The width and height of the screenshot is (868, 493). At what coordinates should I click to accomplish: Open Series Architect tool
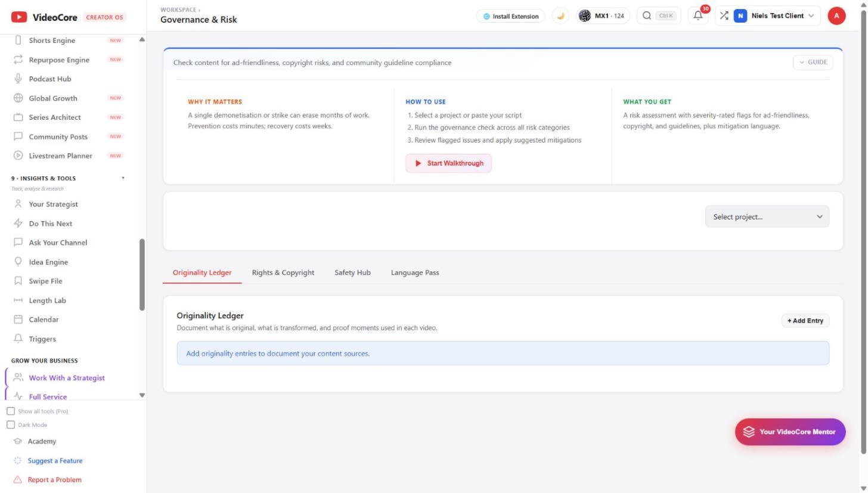click(55, 117)
